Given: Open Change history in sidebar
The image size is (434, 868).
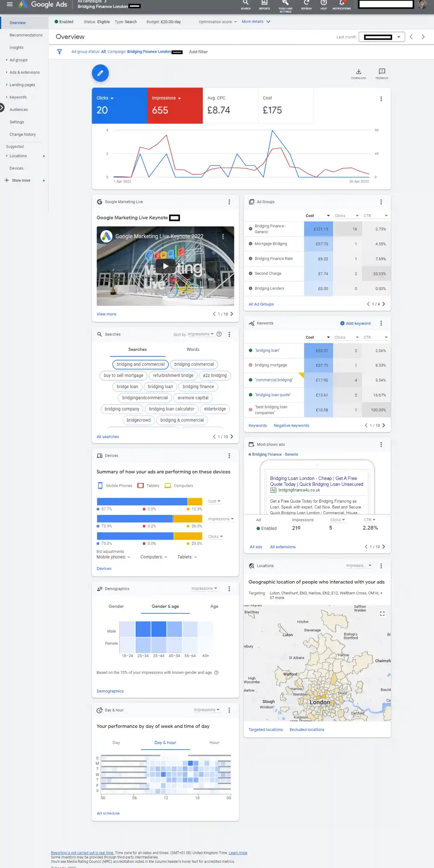Looking at the screenshot, I should coord(22,134).
